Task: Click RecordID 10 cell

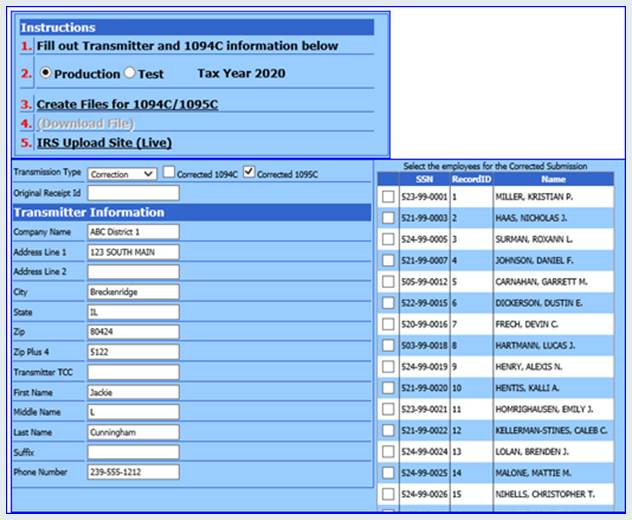Action: [x=471, y=388]
